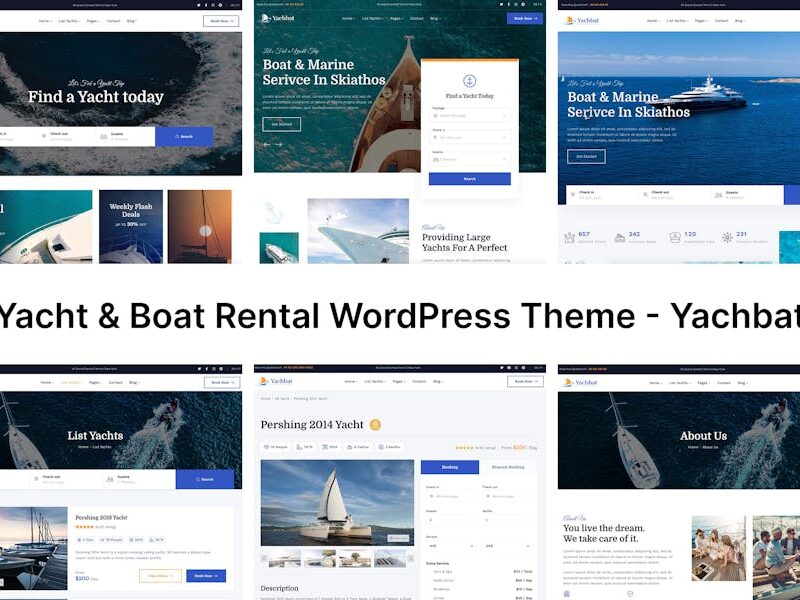This screenshot has height=600, width=800.
Task: Click Yachbat logo in teal Skiathos preview
Action: 278,18
